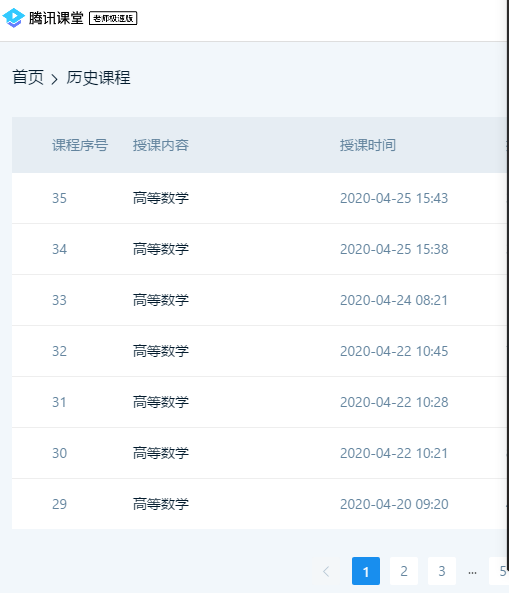The height and width of the screenshot is (593, 509).
Task: Select page 1 in pagination
Action: pos(366,571)
